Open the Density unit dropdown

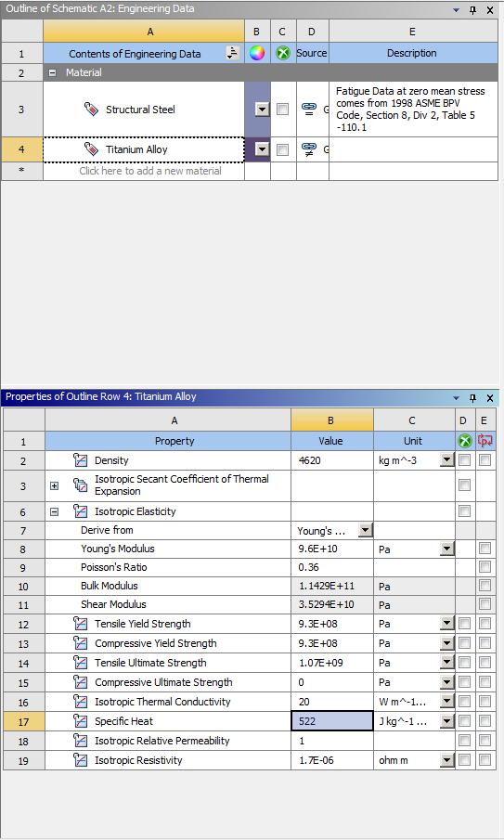coord(447,459)
